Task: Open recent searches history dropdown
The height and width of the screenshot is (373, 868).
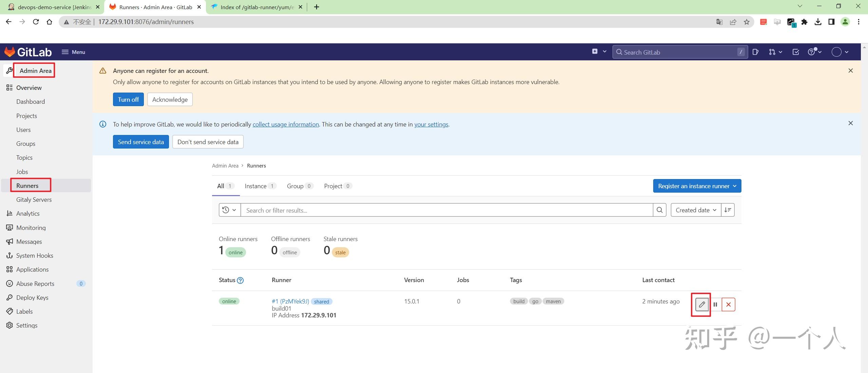Action: point(229,210)
